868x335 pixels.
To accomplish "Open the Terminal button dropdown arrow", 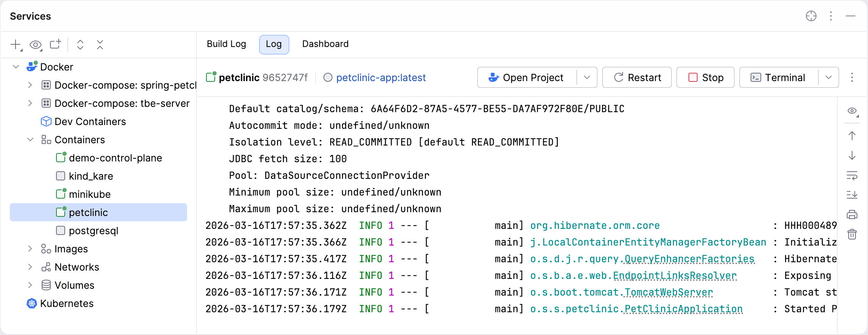I will 829,78.
